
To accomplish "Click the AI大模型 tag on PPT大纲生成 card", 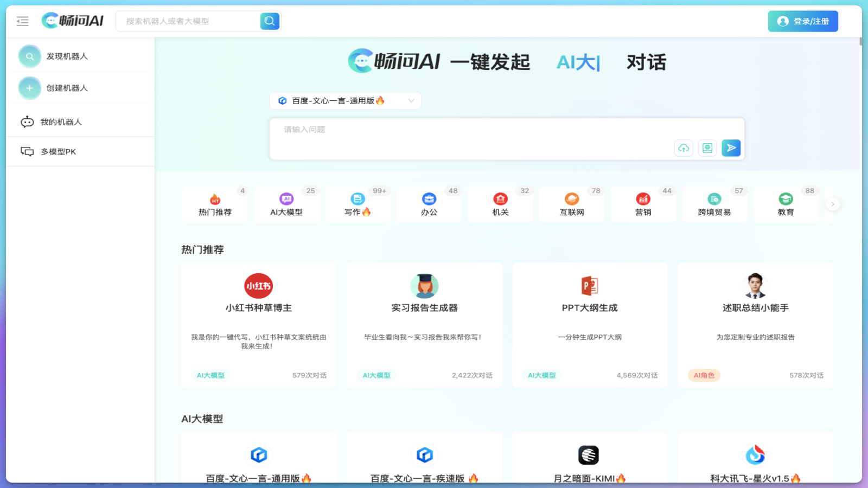I will (x=542, y=375).
